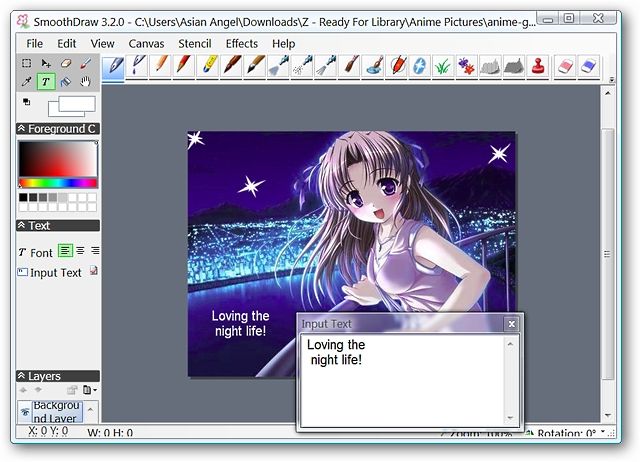
Task: Pick the Eyedropper color picker tool
Action: point(27,82)
